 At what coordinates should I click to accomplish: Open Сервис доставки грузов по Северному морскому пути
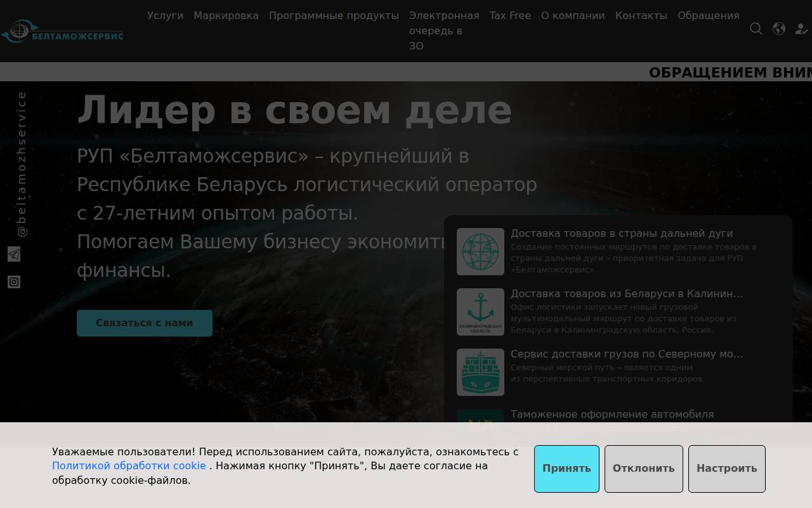627,354
